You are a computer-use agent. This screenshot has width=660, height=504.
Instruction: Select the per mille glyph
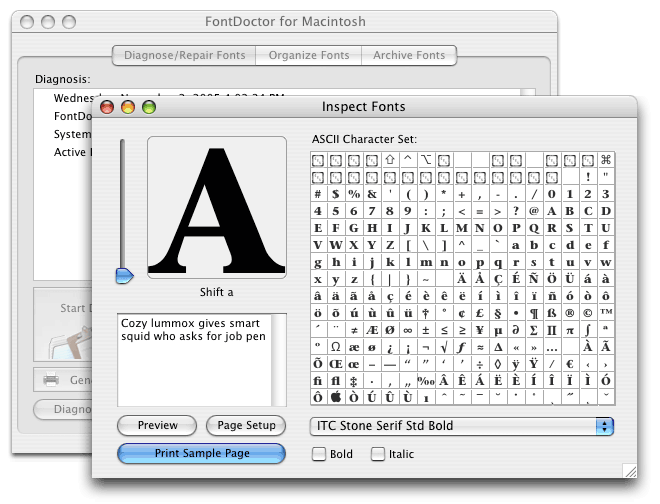[x=426, y=381]
